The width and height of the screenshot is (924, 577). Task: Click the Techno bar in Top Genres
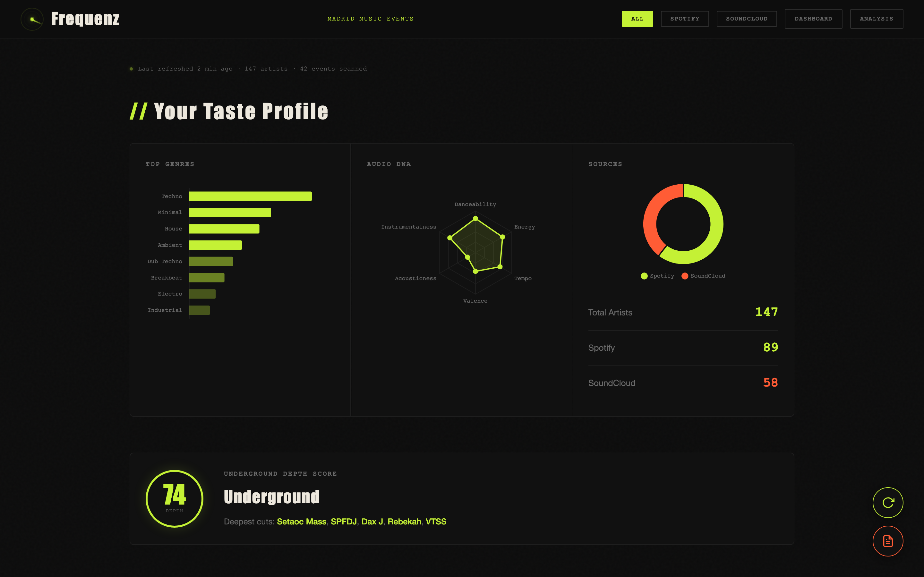[251, 196]
